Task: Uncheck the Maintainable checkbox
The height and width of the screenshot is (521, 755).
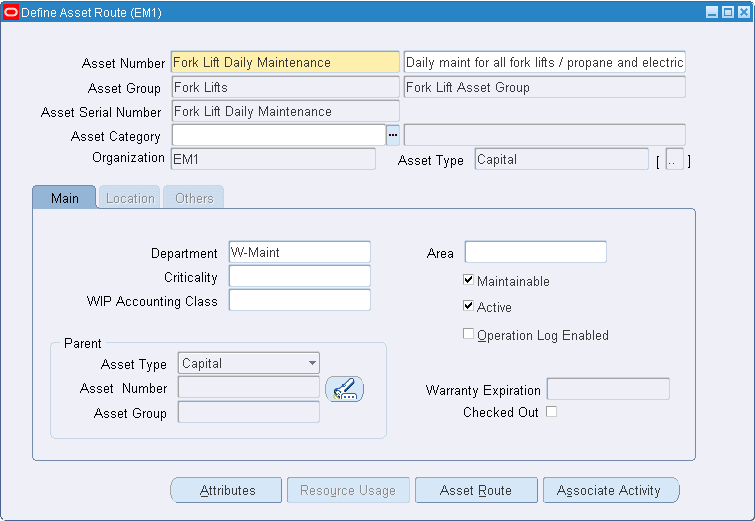Action: [468, 280]
